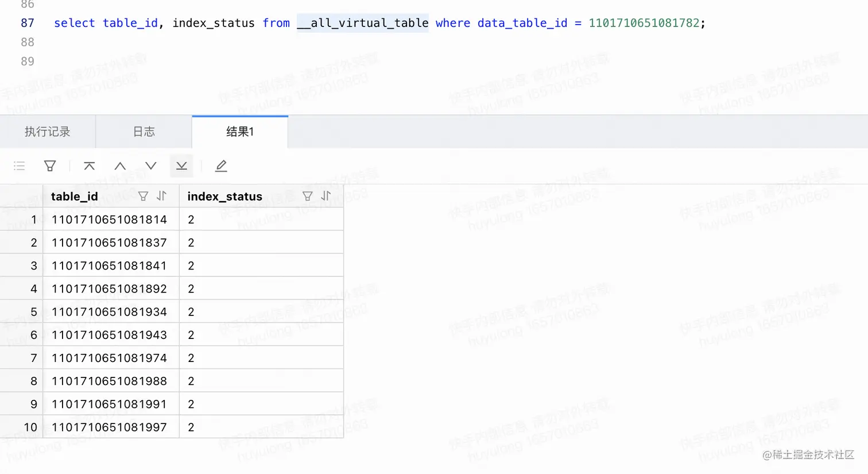Select the index_status column header
This screenshot has width=868, height=474.
click(261, 196)
